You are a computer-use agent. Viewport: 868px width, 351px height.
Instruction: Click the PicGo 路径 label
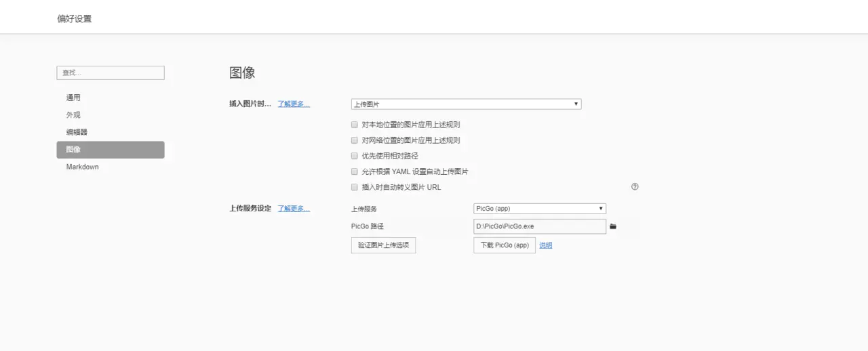click(368, 226)
